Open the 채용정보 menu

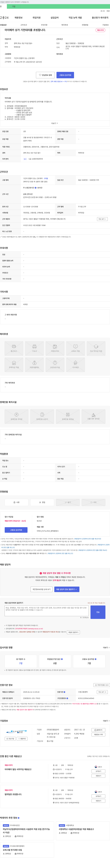pyautogui.click(x=18, y=18)
